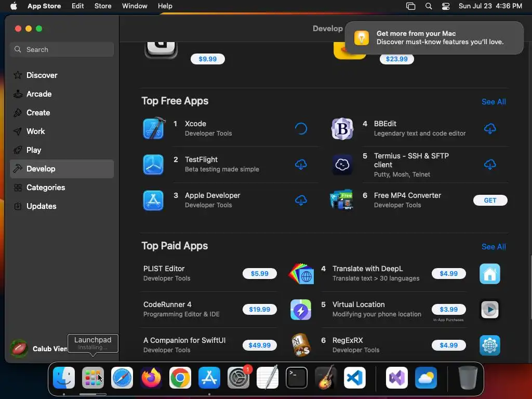This screenshot has width=532, height=399.
Task: Open the BBEdit app icon
Action: (x=342, y=129)
